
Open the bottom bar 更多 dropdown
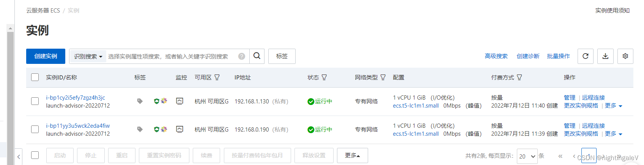[353, 155]
